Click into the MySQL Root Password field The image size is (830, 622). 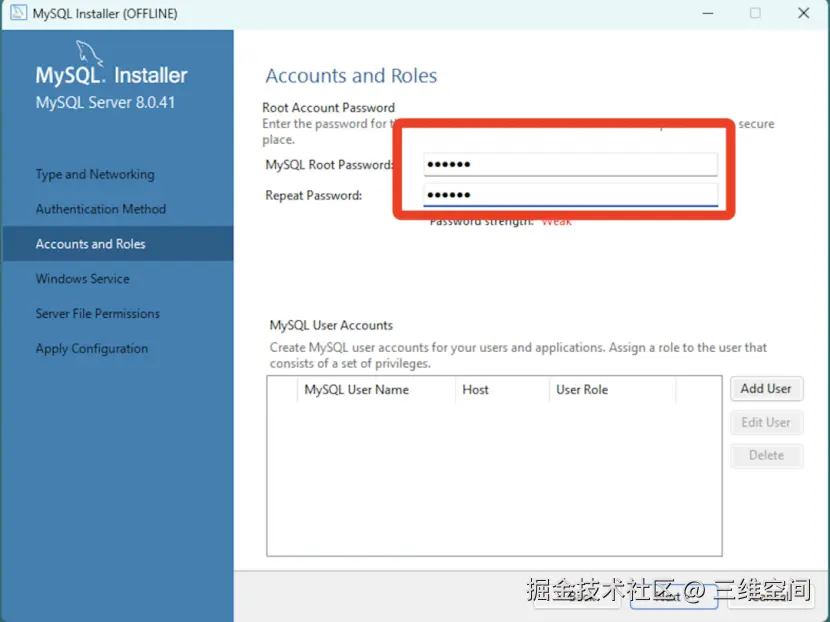pyautogui.click(x=570, y=163)
